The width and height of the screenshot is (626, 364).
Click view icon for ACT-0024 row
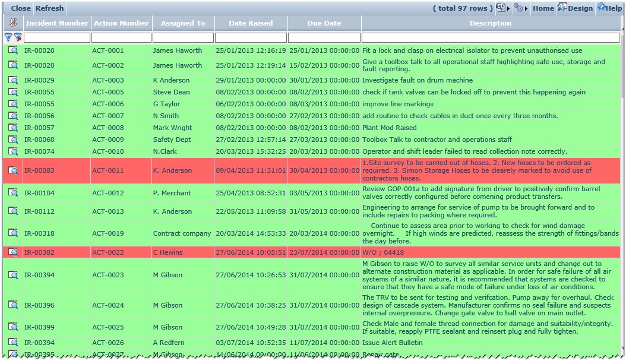(13, 305)
